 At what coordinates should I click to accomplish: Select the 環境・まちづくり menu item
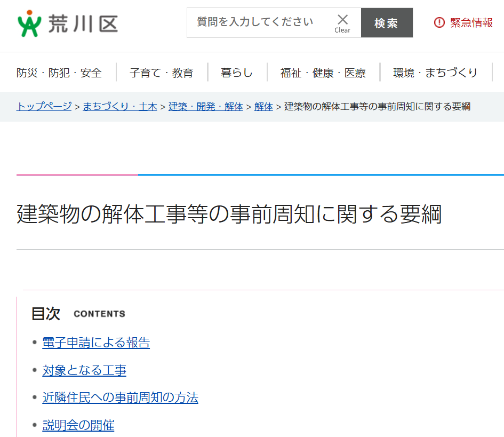click(x=435, y=73)
